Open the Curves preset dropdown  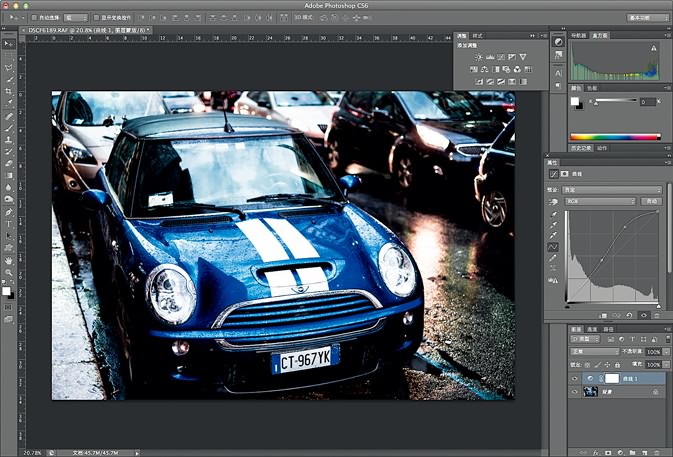[x=613, y=190]
